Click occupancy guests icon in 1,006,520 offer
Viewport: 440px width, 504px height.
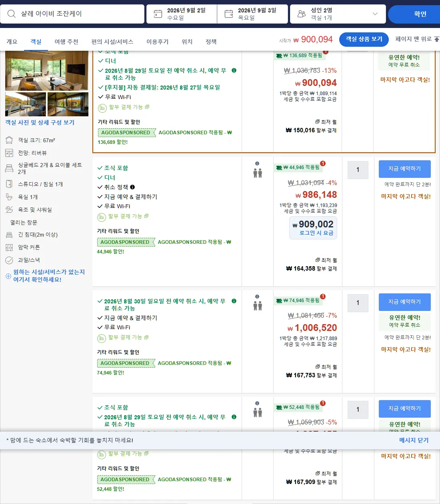pyautogui.click(x=258, y=306)
